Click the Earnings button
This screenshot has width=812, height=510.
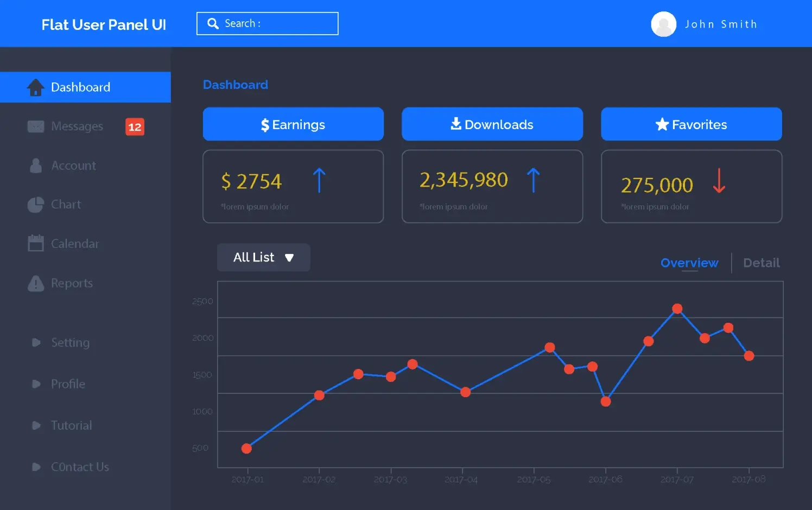coord(293,124)
